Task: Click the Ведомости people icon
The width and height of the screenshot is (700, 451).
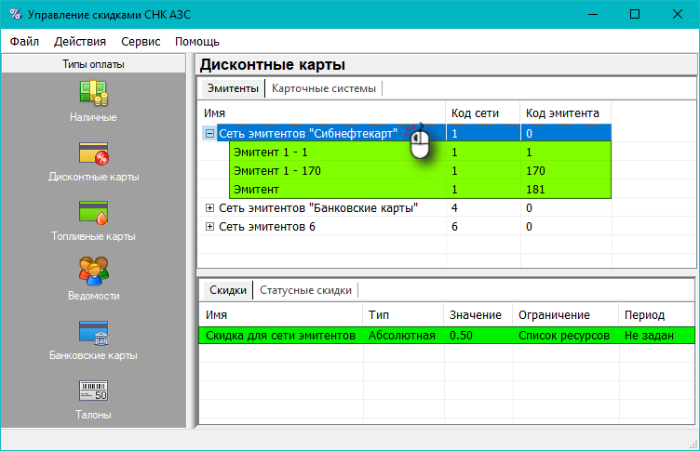Action: pos(93,273)
